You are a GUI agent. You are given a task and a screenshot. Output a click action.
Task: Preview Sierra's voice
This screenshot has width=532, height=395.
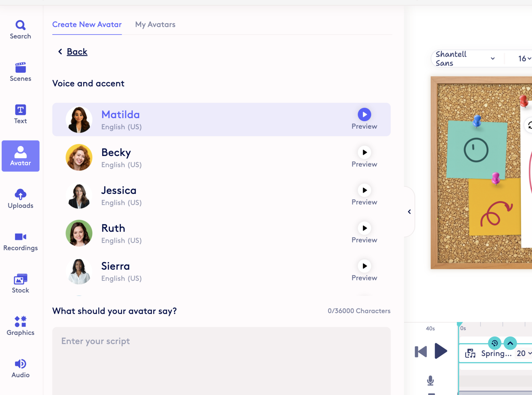(x=364, y=266)
